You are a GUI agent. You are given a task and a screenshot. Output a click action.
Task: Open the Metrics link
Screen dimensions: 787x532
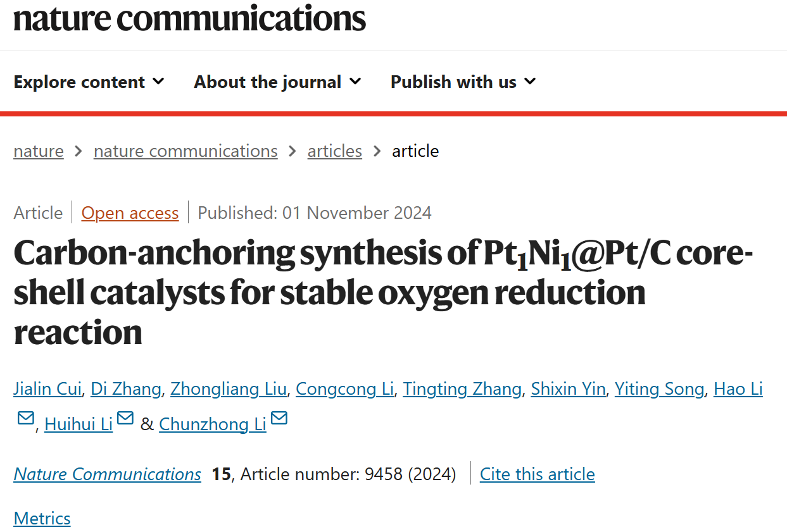click(42, 518)
